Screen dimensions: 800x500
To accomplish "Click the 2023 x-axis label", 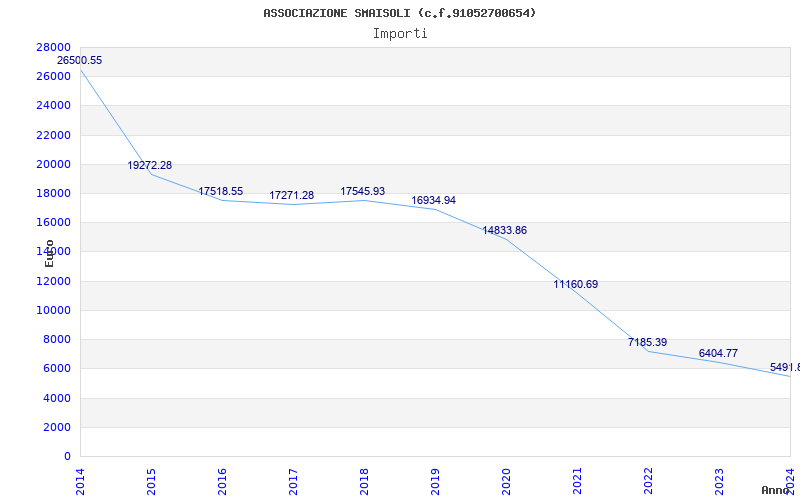I will pyautogui.click(x=719, y=482).
